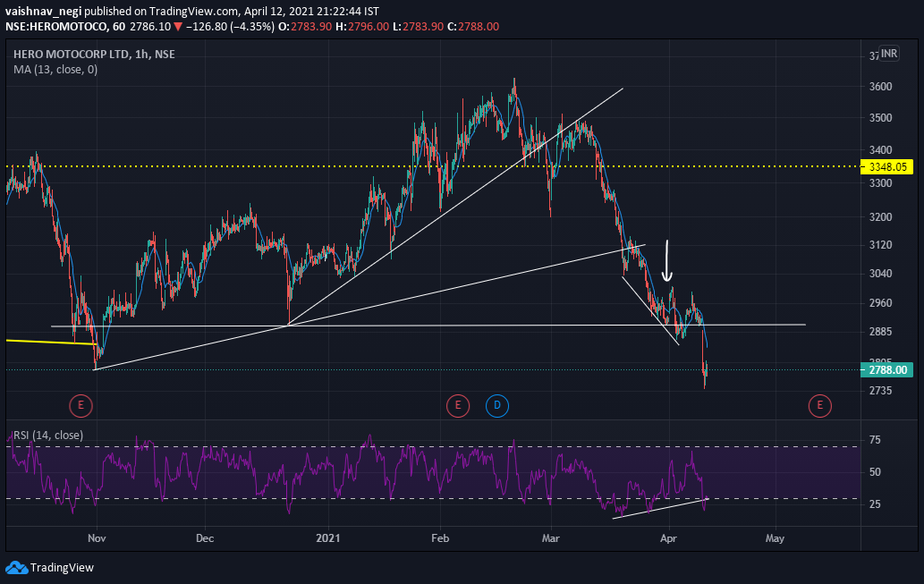Click the 2786.10 last price in header
Viewport: 924px width, 584px height.
(150, 27)
